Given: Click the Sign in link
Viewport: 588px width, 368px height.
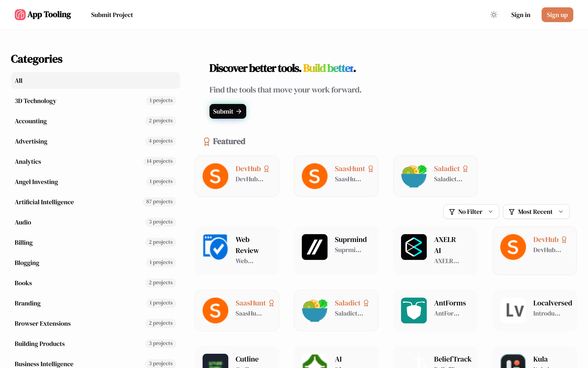Looking at the screenshot, I should coord(520,15).
